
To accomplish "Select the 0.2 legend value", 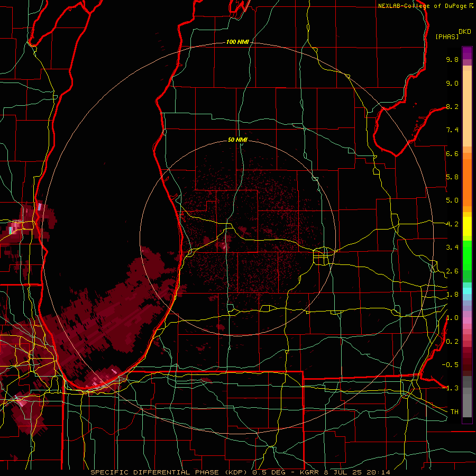I will [452, 342].
